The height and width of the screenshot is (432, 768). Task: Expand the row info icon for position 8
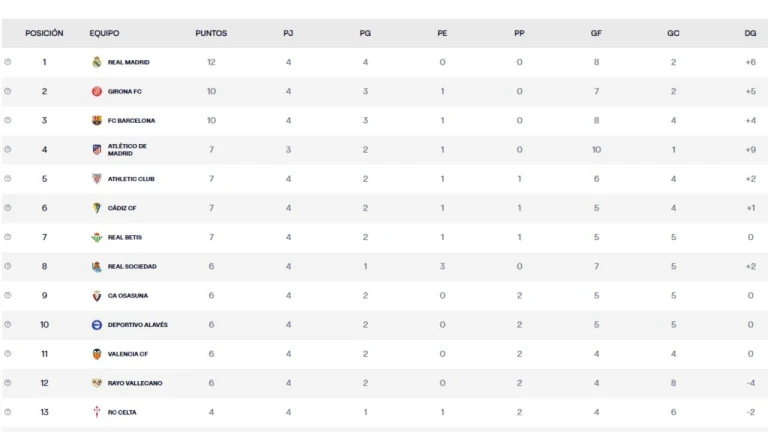(x=8, y=266)
